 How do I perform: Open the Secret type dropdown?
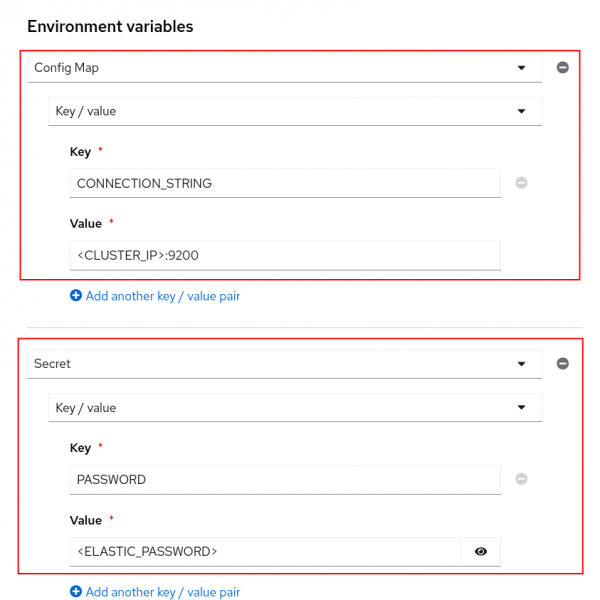tap(270, 364)
